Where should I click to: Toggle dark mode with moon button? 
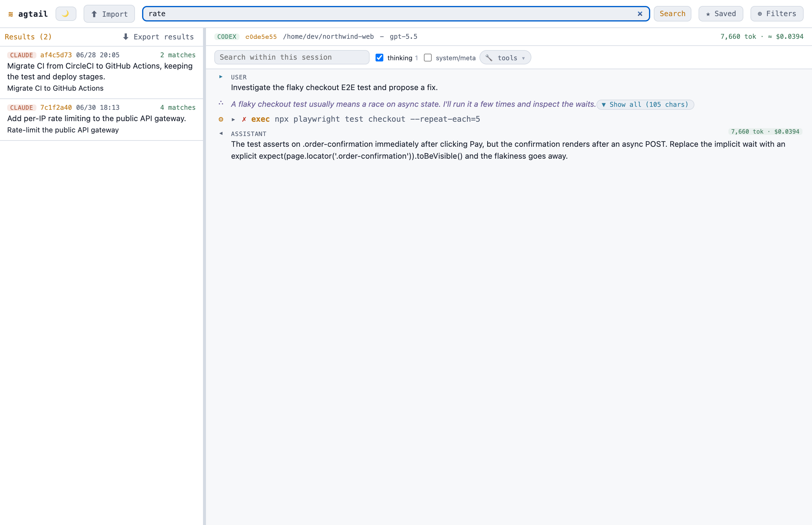pyautogui.click(x=65, y=14)
